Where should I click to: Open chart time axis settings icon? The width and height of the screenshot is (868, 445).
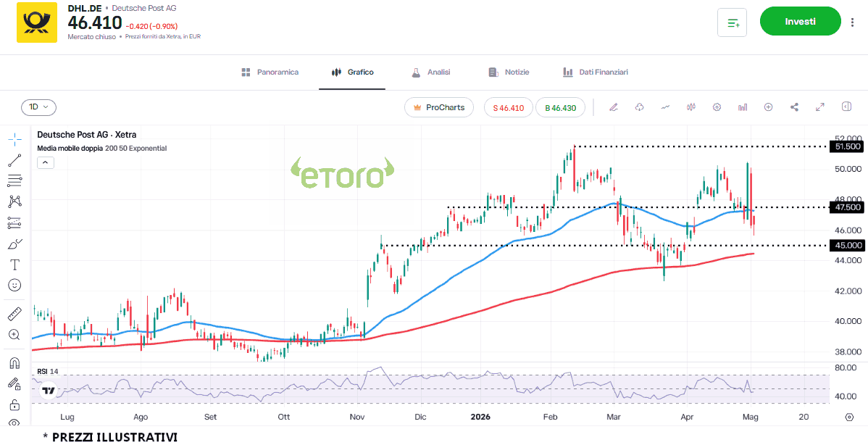849,417
